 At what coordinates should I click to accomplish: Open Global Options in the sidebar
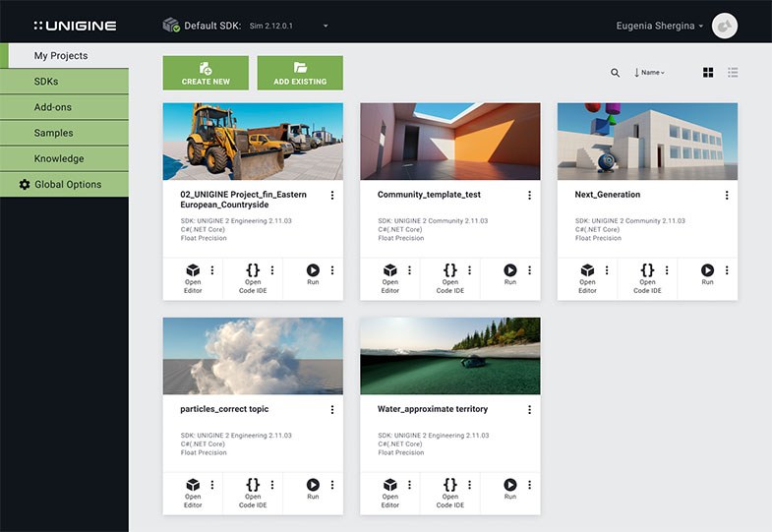[x=64, y=184]
